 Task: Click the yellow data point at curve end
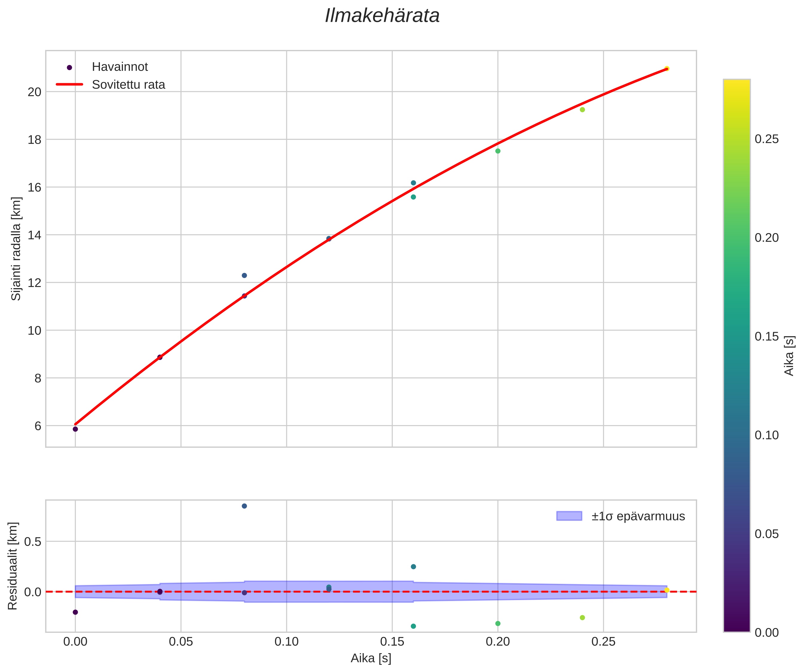click(667, 69)
